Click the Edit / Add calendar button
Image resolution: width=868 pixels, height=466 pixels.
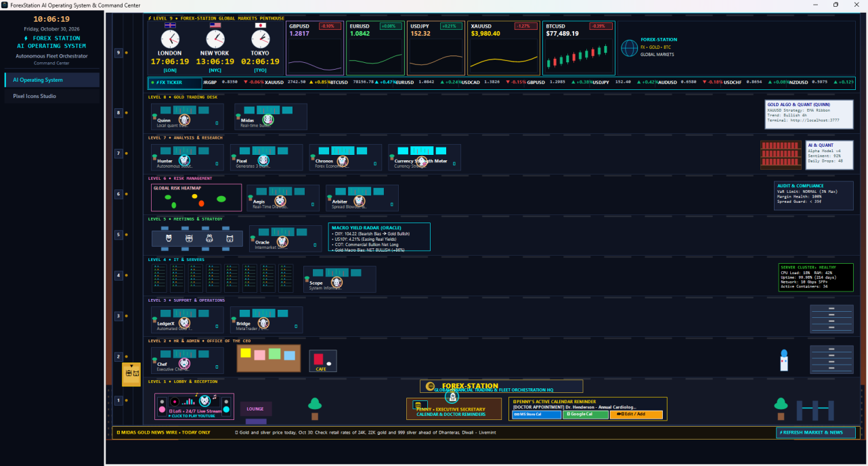[636, 415]
